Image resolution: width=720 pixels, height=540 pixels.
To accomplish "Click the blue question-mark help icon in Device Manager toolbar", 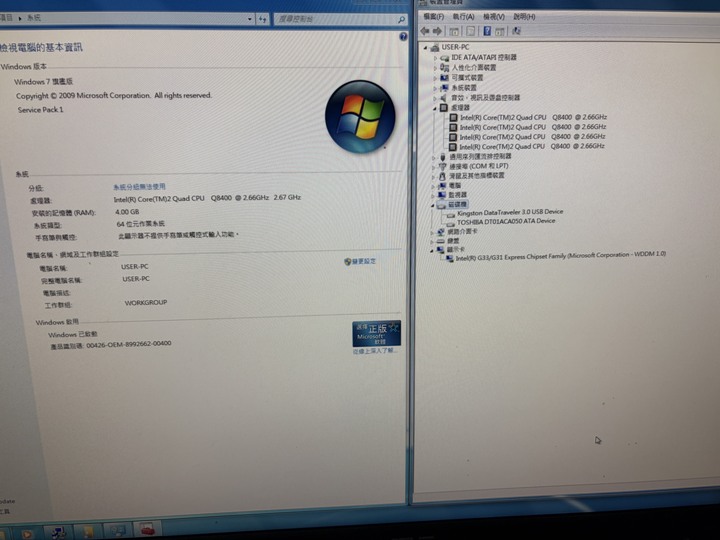I will (487, 31).
